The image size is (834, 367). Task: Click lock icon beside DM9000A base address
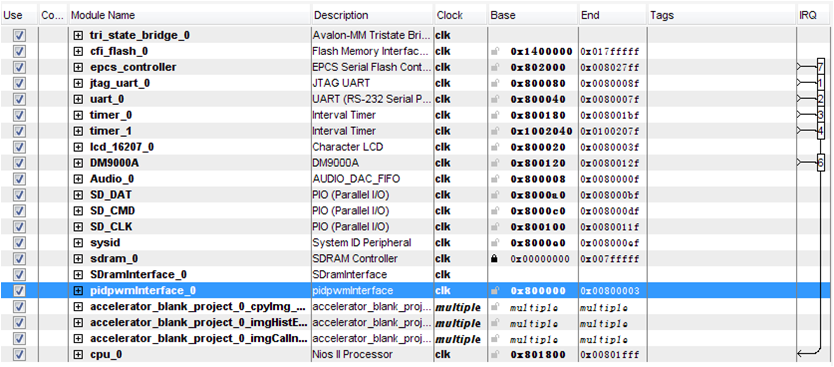point(495,163)
